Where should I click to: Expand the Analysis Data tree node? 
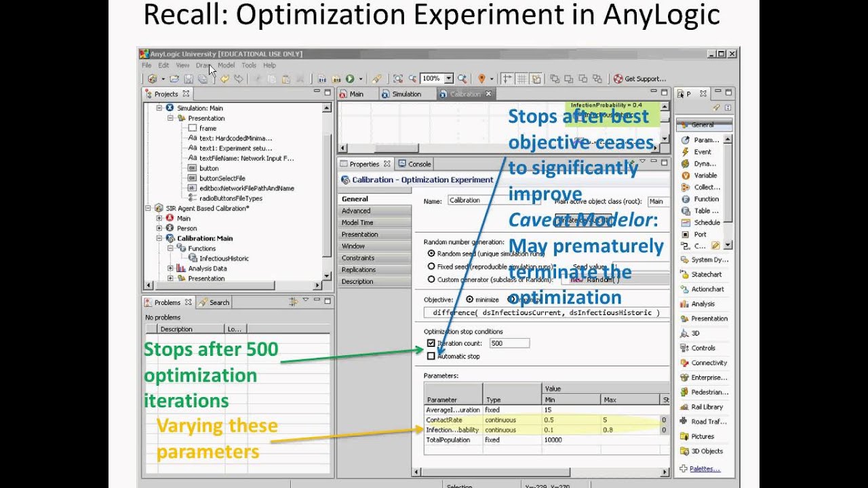[x=171, y=268]
